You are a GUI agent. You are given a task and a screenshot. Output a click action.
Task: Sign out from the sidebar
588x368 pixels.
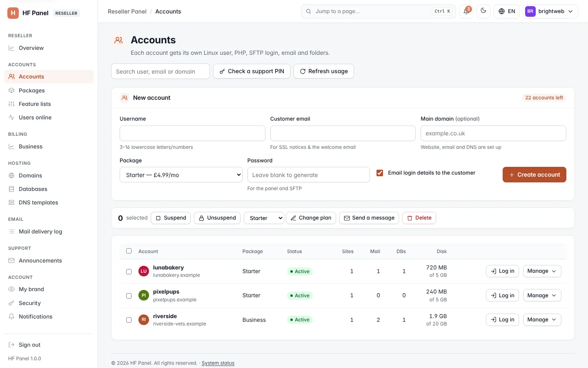click(x=49, y=345)
